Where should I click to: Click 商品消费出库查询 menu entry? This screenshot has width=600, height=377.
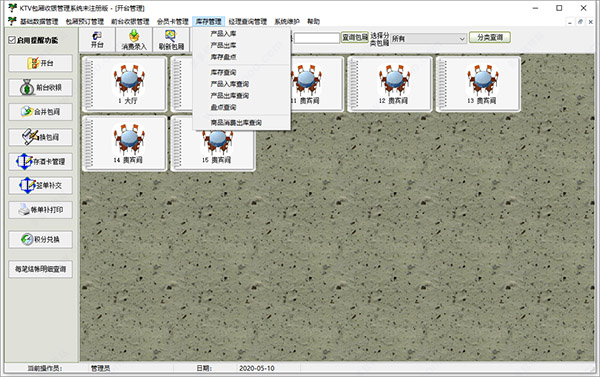(x=236, y=122)
